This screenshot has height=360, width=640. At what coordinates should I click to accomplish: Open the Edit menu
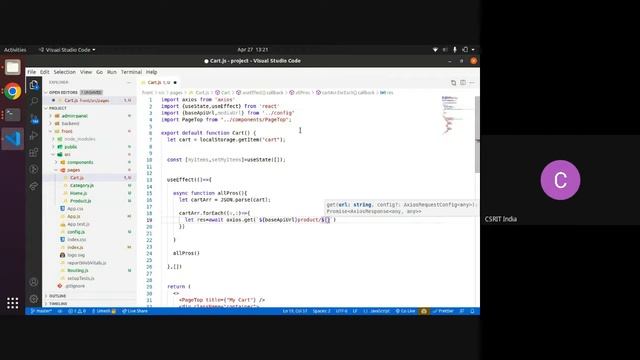44,72
